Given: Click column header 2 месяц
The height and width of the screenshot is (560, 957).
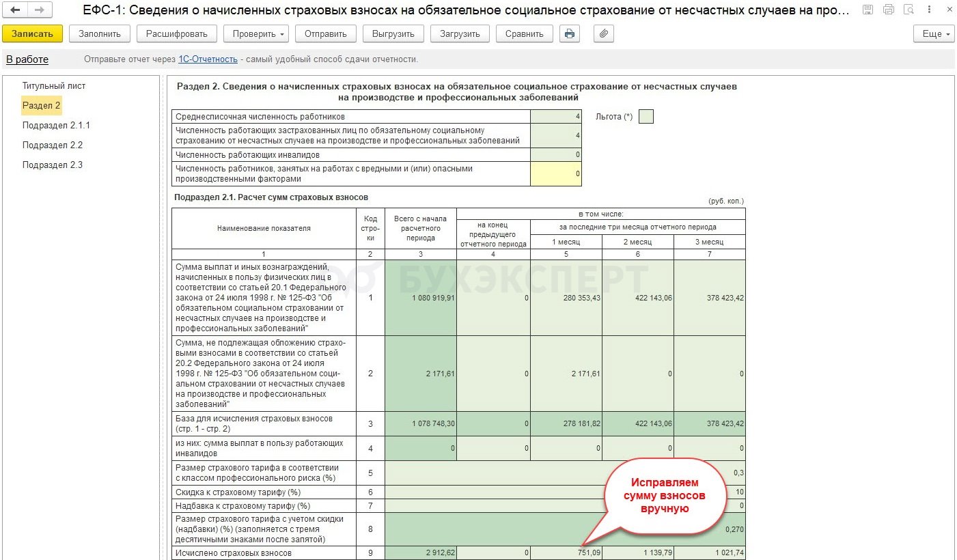Looking at the screenshot, I should [x=638, y=242].
